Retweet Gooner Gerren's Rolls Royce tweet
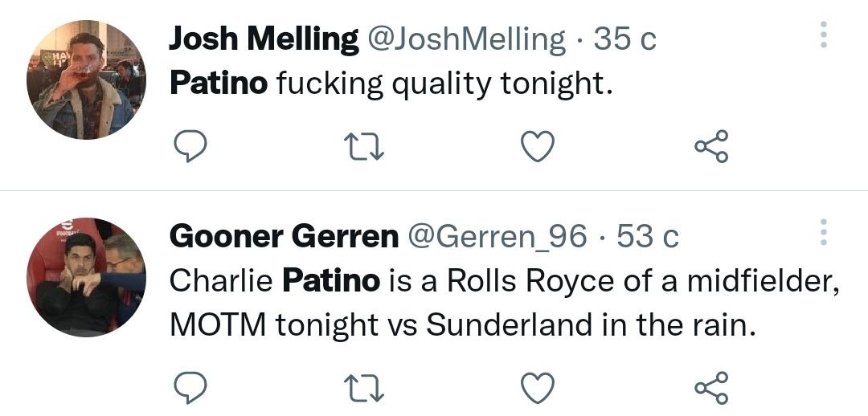Viewport: 868px width, 416px height. coord(364,388)
